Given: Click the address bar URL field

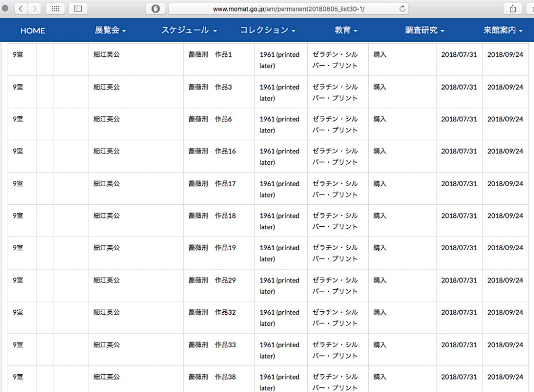Looking at the screenshot, I should [x=288, y=9].
